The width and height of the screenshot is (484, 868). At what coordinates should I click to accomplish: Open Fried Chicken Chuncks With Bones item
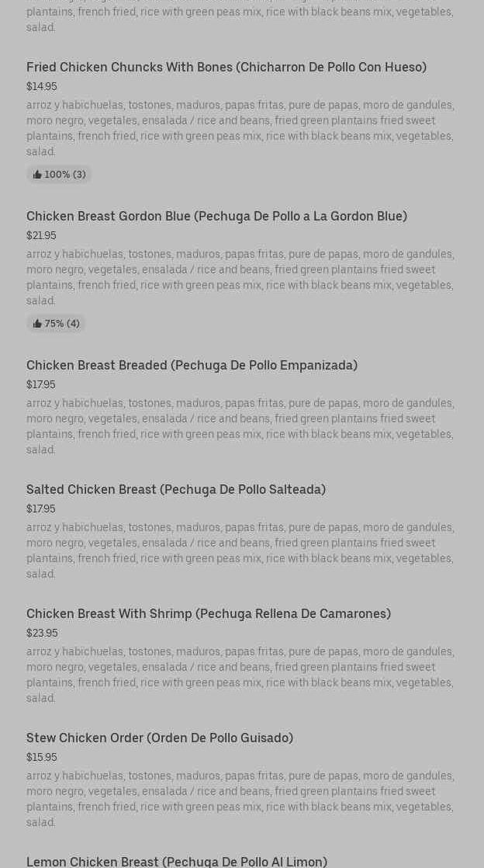226,67
